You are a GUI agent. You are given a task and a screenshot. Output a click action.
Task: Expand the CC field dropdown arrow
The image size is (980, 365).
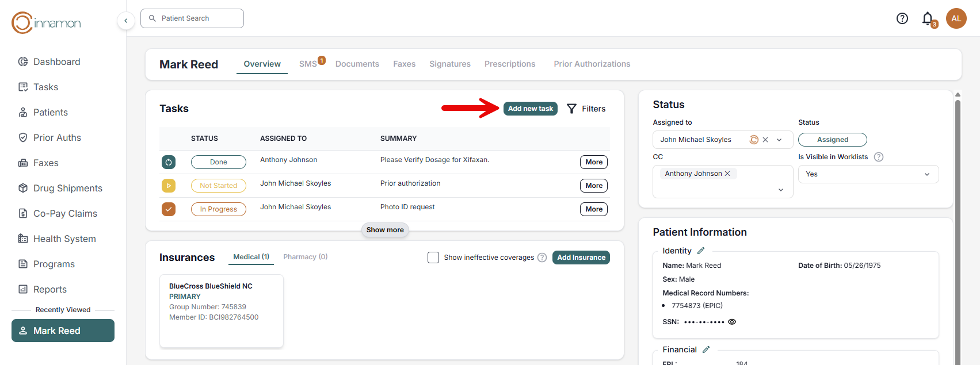[x=781, y=190]
